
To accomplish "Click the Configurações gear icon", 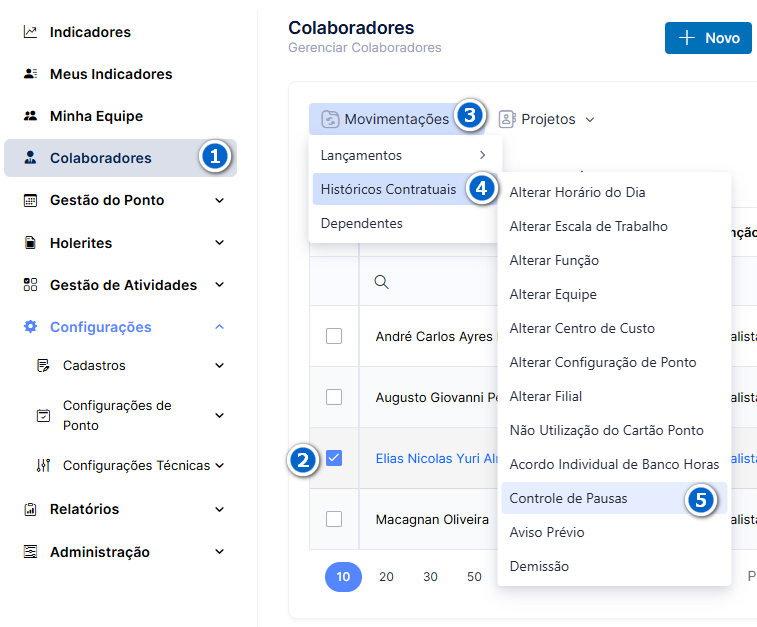I will click(x=30, y=327).
